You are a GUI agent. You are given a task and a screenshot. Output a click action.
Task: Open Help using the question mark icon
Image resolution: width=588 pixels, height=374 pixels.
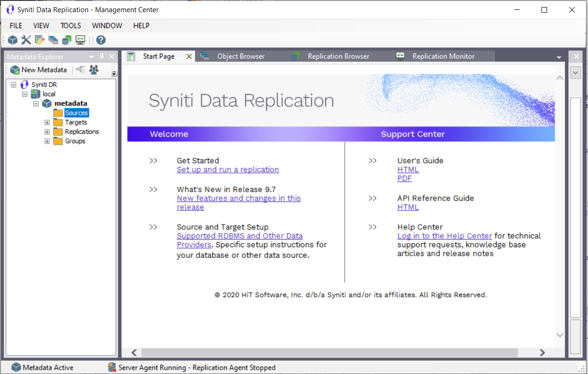(100, 39)
